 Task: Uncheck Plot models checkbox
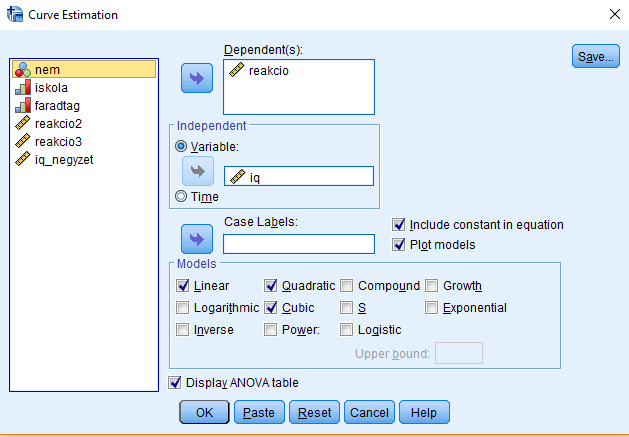[398, 244]
